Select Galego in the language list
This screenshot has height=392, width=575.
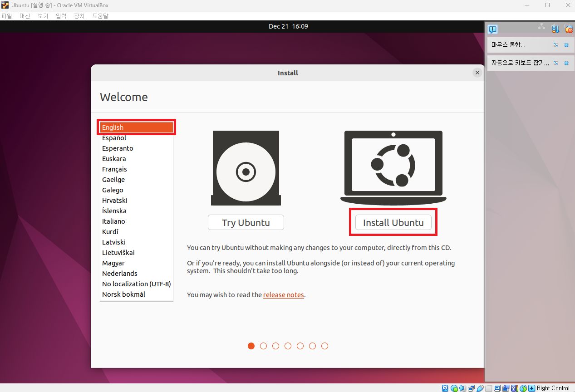coord(137,190)
